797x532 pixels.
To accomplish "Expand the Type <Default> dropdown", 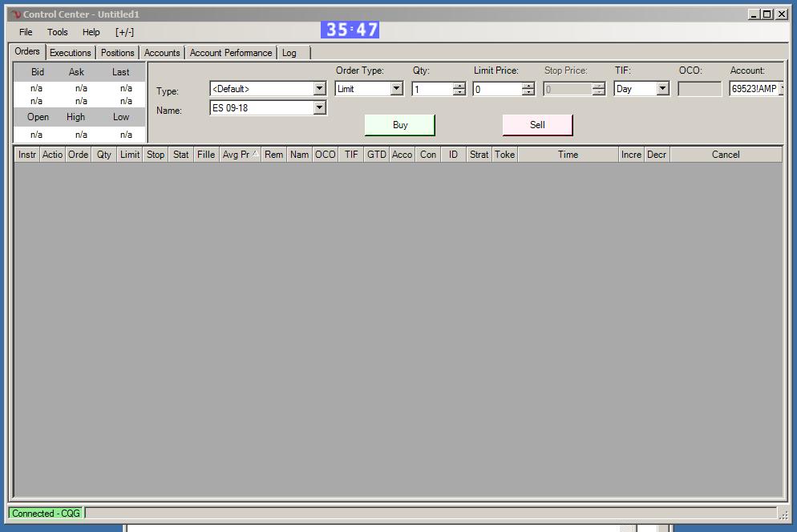I will [x=319, y=88].
